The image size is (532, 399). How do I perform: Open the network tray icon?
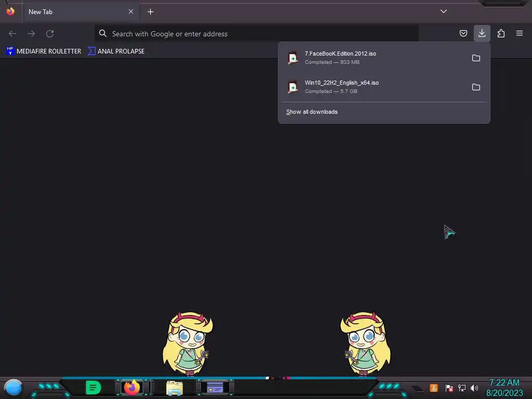coord(462,388)
